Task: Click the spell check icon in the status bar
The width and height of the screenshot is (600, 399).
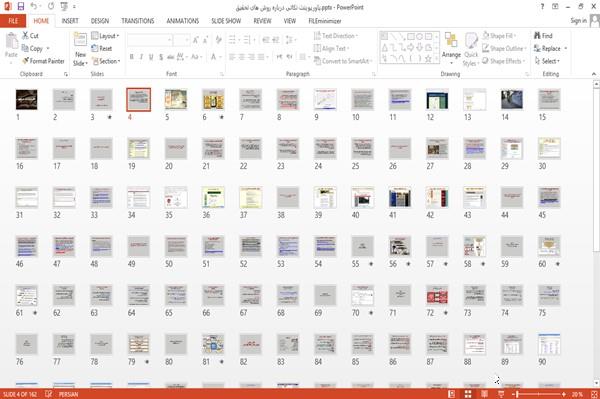Action: [x=48, y=394]
